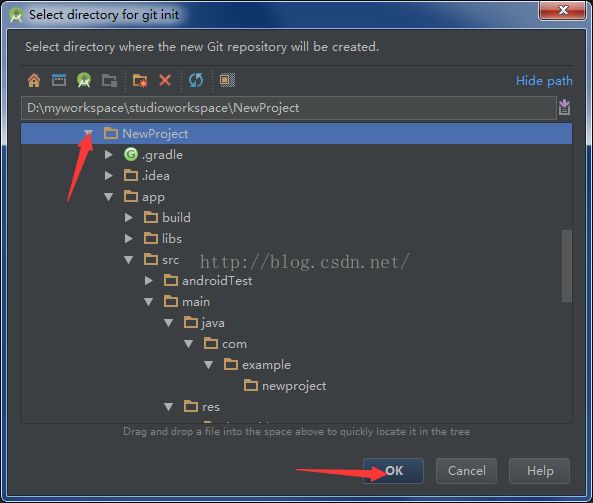The height and width of the screenshot is (503, 593).
Task: Select the app directory
Action: point(153,197)
